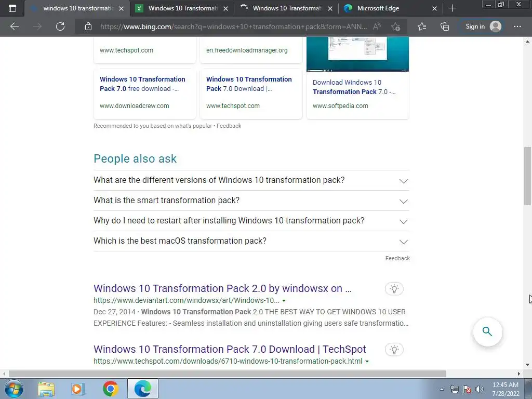Open techspot.com 'Pack 7.0 Download' card
Image resolution: width=532 pixels, height=399 pixels.
coord(251,94)
